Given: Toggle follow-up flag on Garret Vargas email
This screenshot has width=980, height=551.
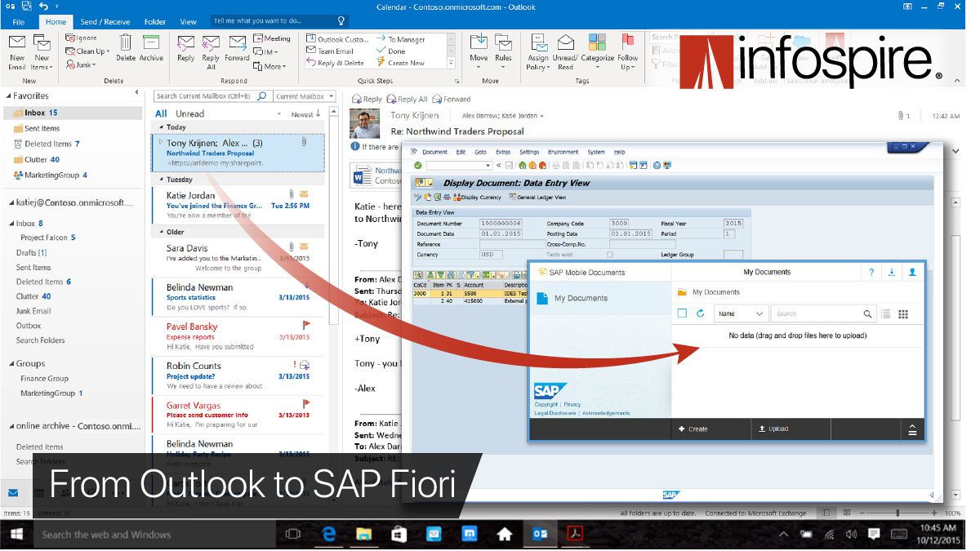Looking at the screenshot, I should (306, 403).
